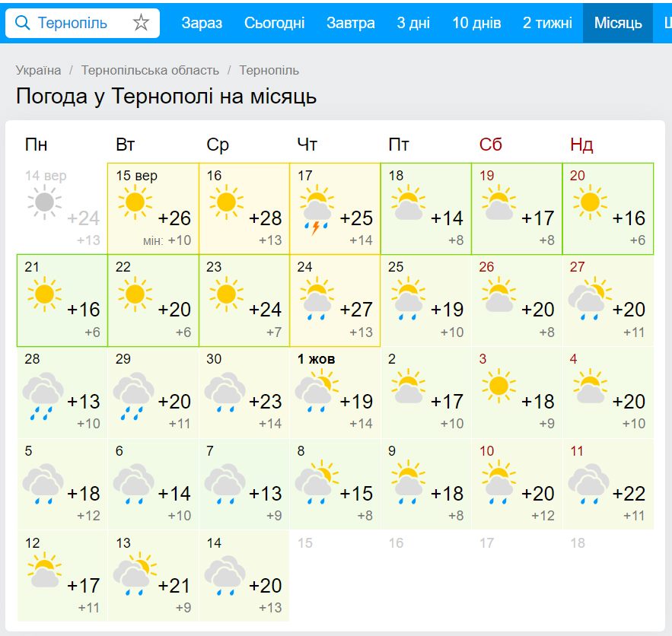Click the sun icon on day 20
The image size is (672, 636).
[x=590, y=202]
